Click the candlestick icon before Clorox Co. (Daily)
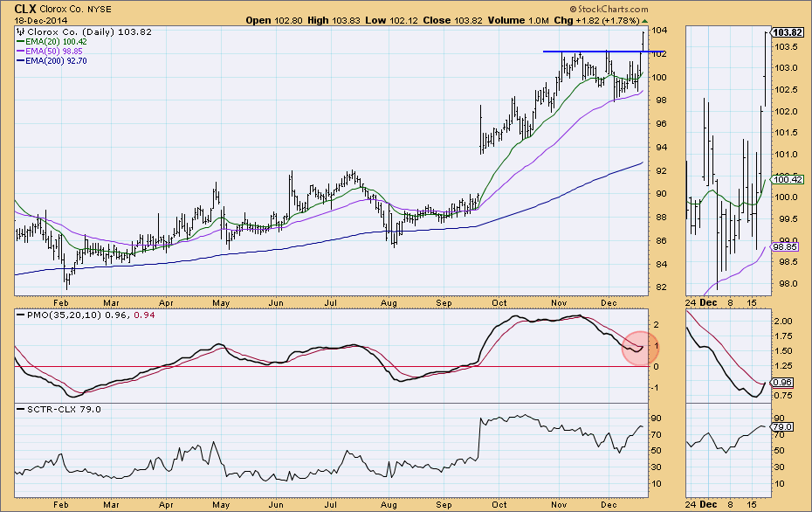 pos(21,32)
